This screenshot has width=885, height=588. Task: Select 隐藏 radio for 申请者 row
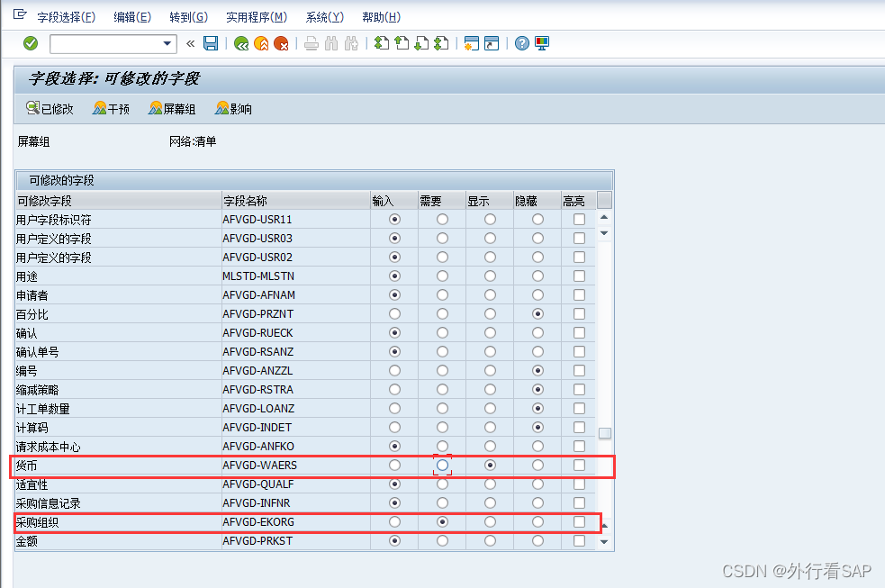(x=537, y=294)
